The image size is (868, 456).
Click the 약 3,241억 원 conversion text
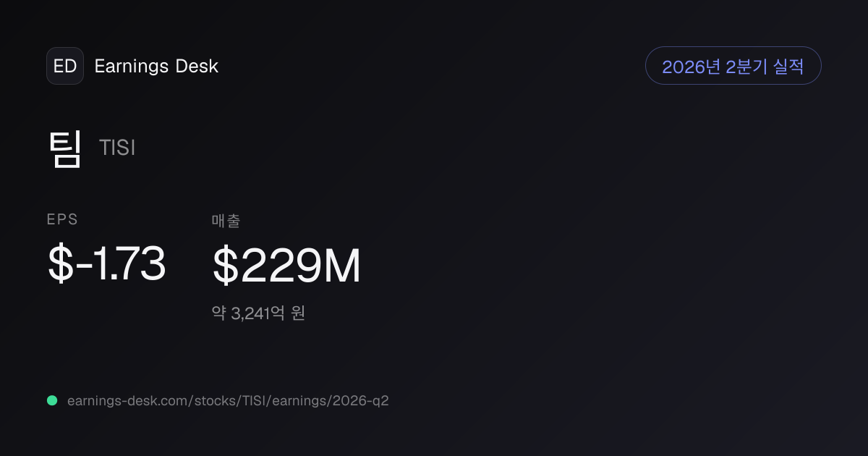point(258,313)
